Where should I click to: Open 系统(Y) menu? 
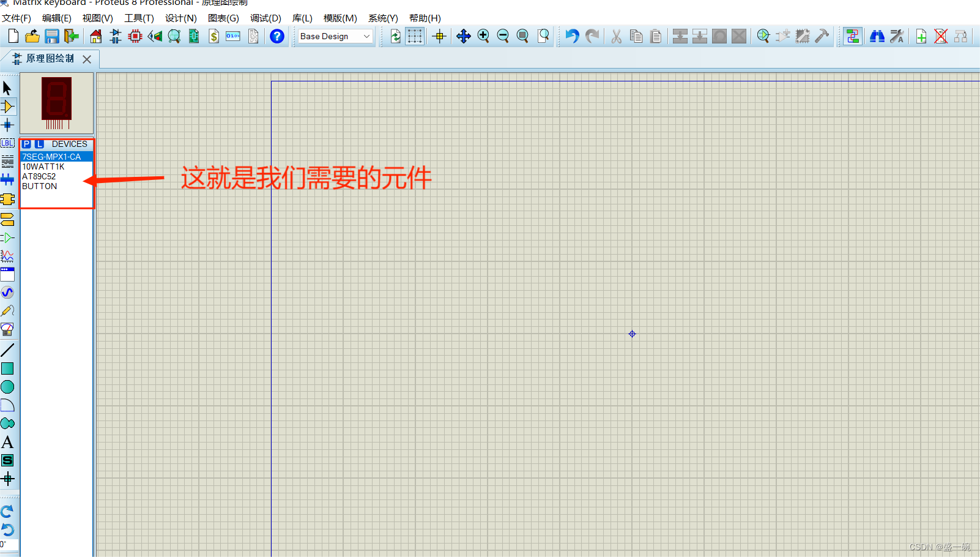pos(383,18)
